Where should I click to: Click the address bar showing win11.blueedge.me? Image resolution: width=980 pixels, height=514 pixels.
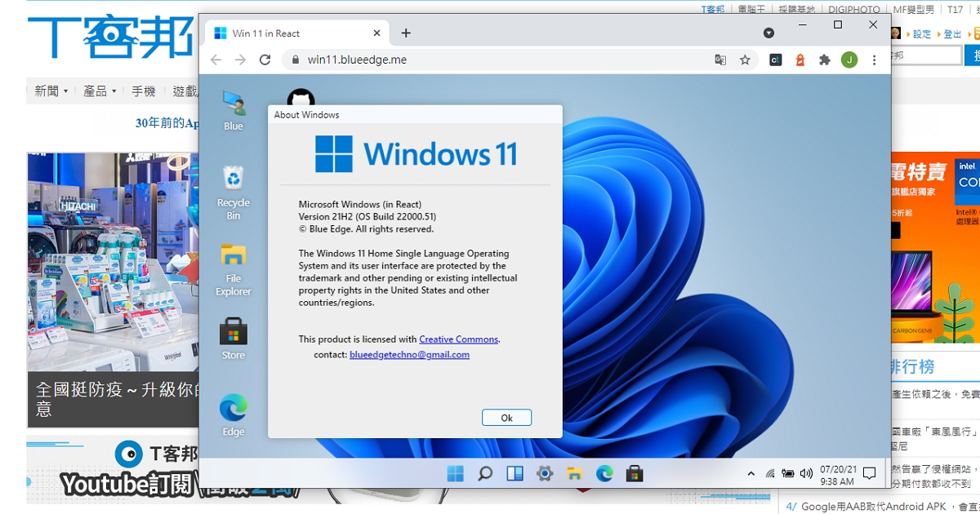[519, 60]
